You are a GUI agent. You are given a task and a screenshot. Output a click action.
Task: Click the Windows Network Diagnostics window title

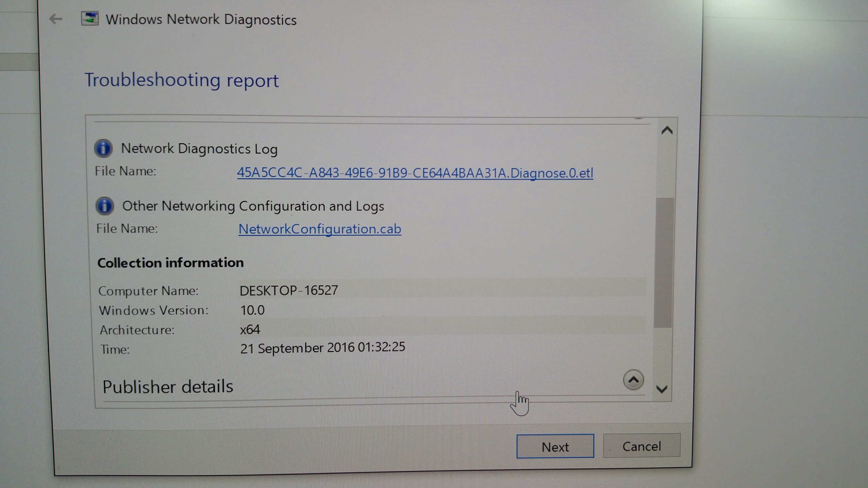click(x=201, y=20)
